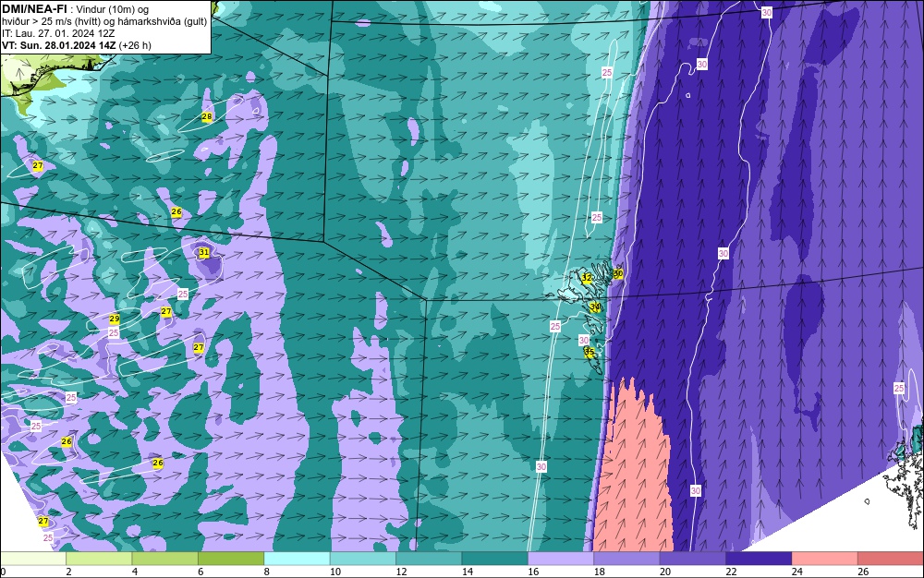Click the 0–2 m/s palest legend swatch
The image size is (924, 578).
[x=33, y=559]
